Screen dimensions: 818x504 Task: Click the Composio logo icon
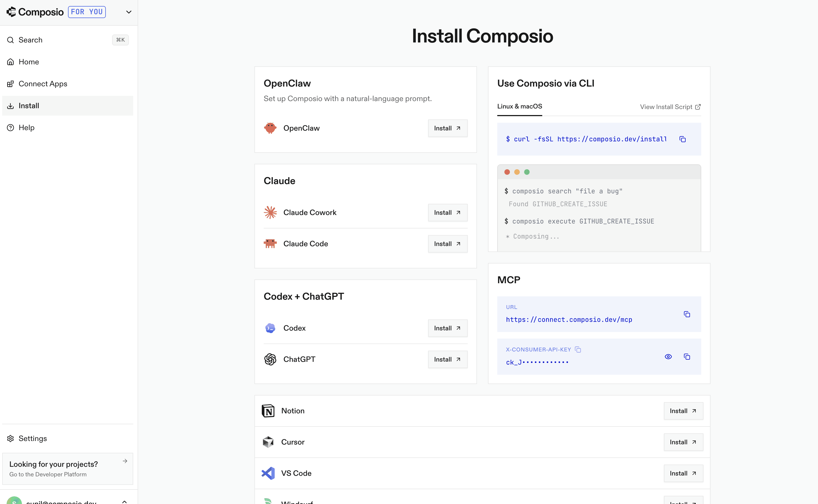[x=11, y=12]
